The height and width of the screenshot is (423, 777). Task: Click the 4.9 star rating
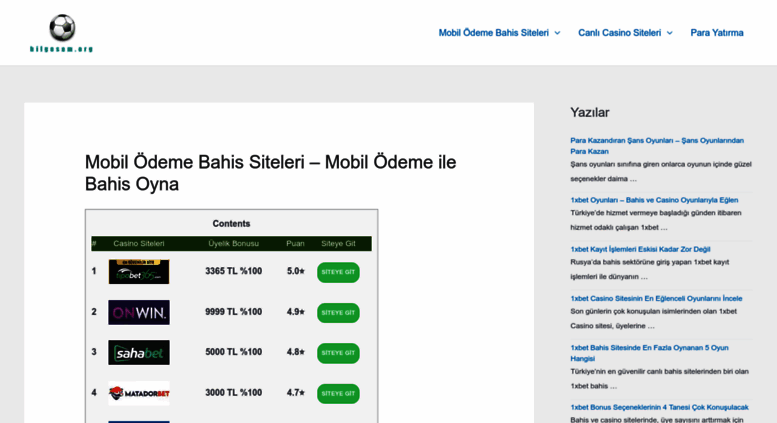295,312
